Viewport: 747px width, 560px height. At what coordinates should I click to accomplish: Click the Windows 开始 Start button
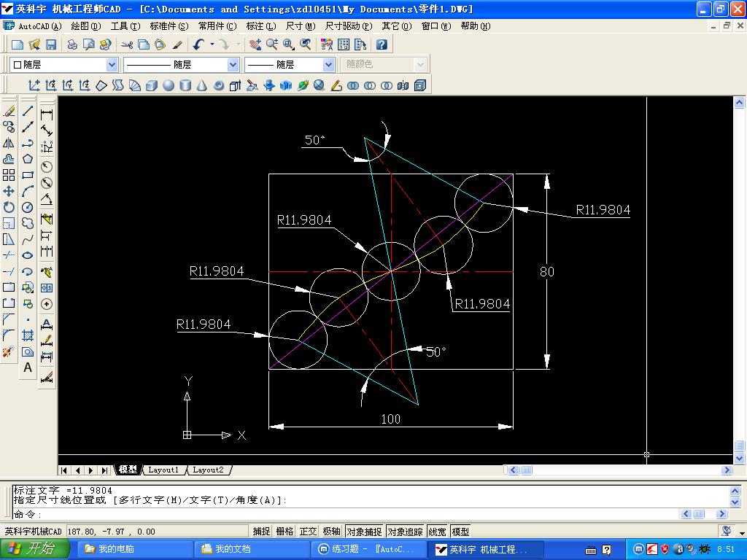coord(35,549)
